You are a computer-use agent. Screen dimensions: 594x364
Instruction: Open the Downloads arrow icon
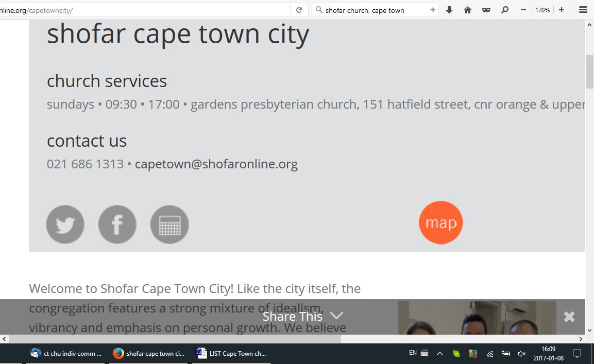click(x=449, y=10)
